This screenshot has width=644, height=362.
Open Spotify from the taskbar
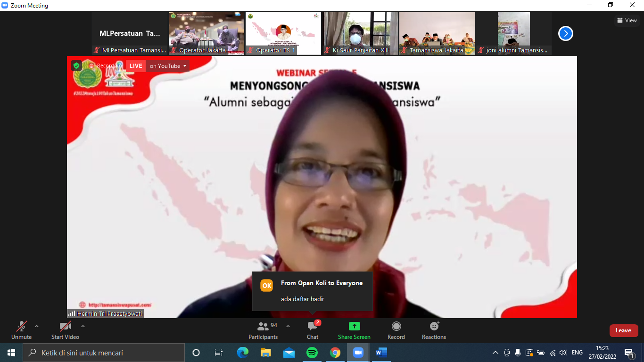coord(312,353)
